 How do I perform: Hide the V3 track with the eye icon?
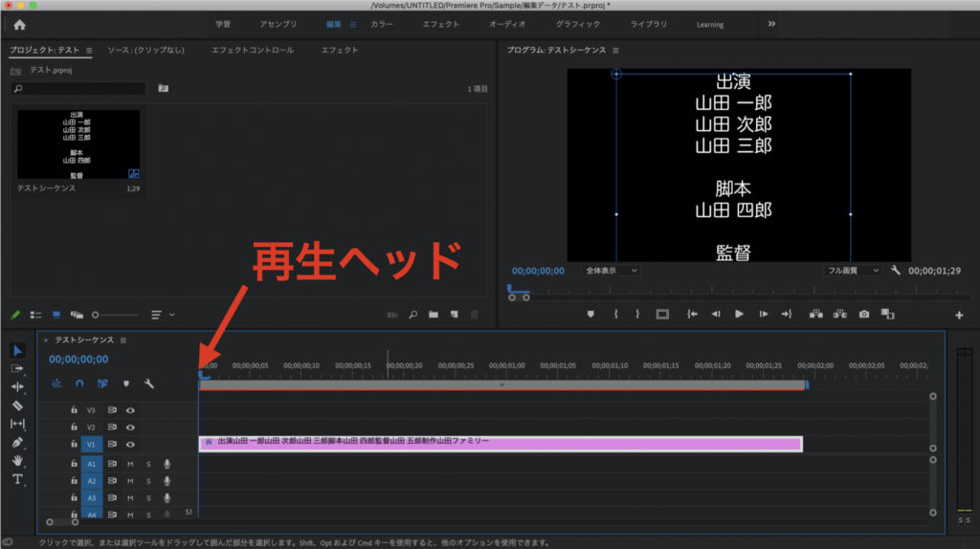[x=130, y=410]
